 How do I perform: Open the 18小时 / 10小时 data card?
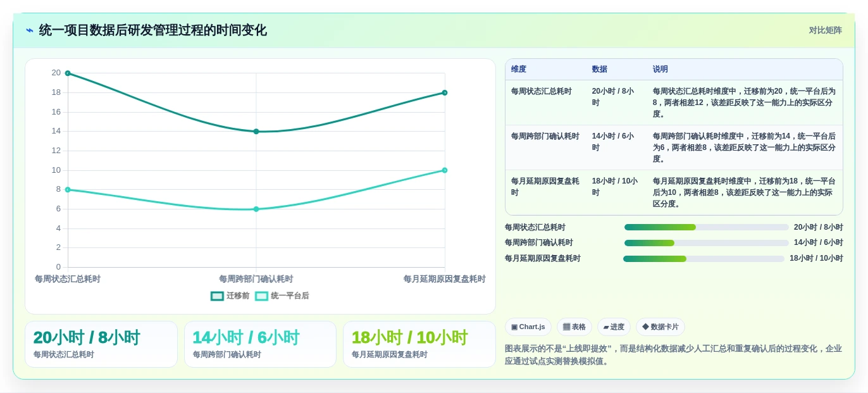[419, 344]
